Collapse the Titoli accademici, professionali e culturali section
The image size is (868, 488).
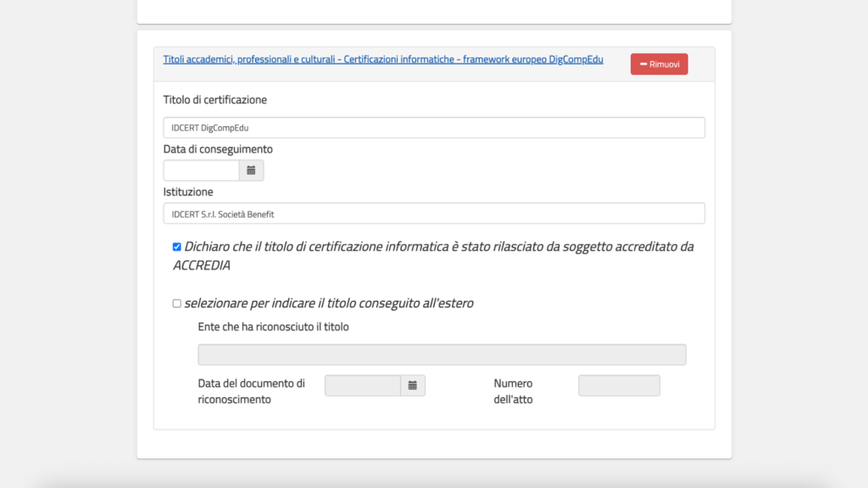383,60
